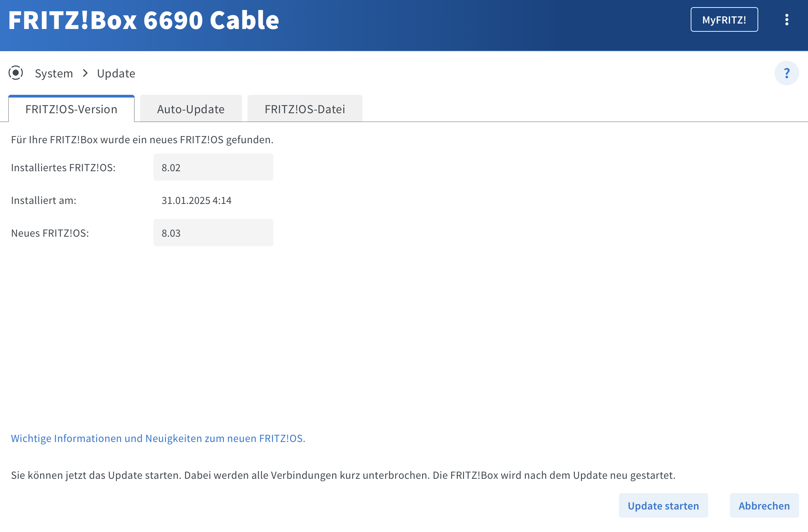Select the FRITZ!OS-Version tab
The width and height of the screenshot is (808, 532).
pyautogui.click(x=71, y=109)
